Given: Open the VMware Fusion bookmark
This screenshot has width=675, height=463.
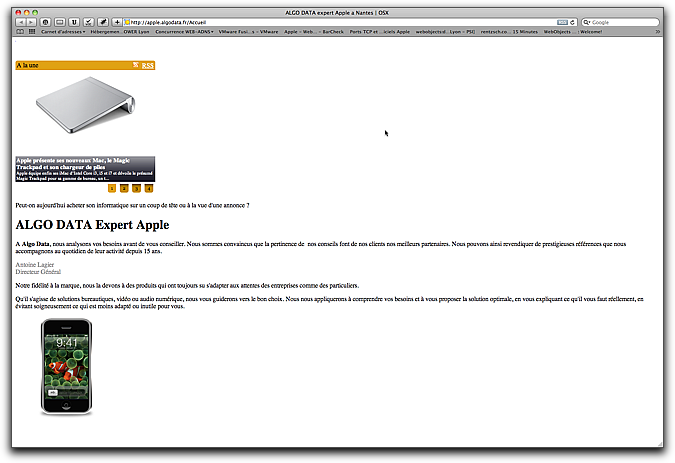Looking at the screenshot, I should pyautogui.click(x=248, y=31).
